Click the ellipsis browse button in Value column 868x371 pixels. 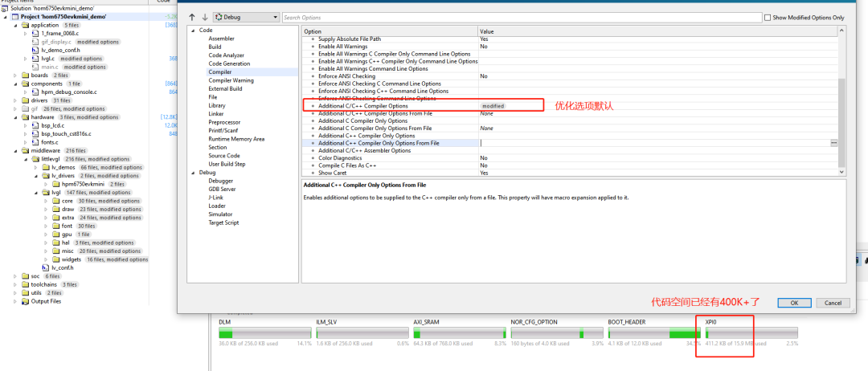(x=833, y=143)
